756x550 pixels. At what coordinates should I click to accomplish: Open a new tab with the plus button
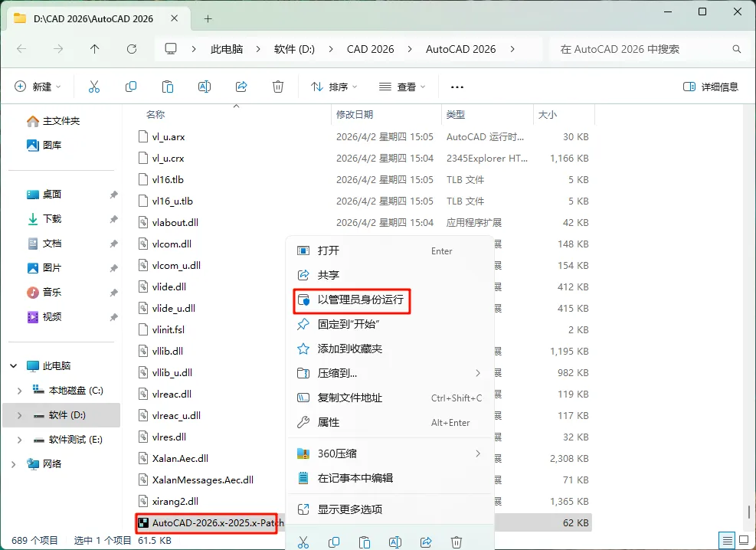[x=208, y=19]
